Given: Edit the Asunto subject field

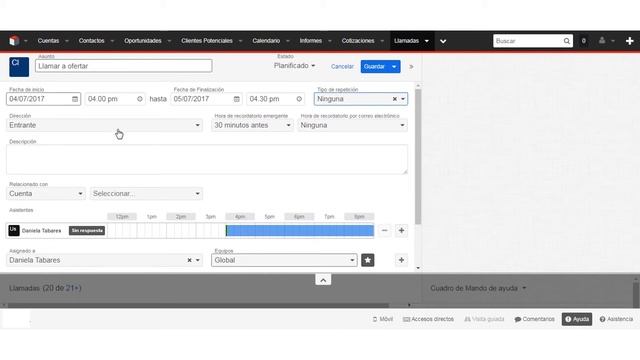Looking at the screenshot, I should point(124,66).
